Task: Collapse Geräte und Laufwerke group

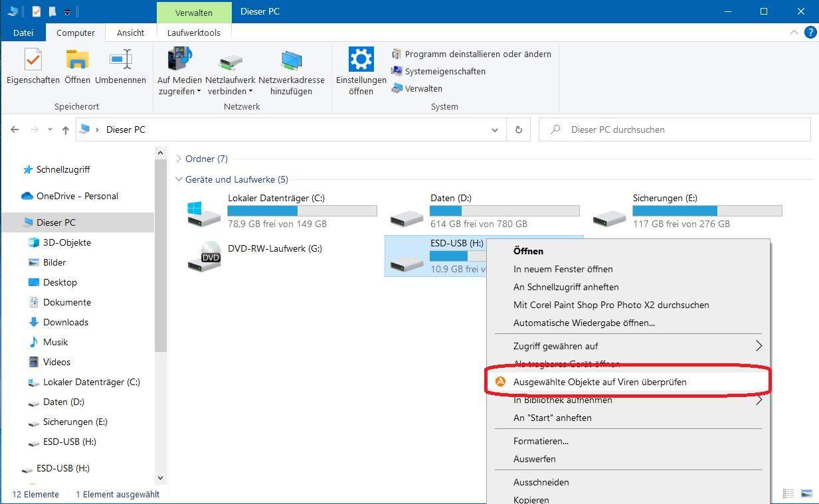Action: tap(179, 179)
